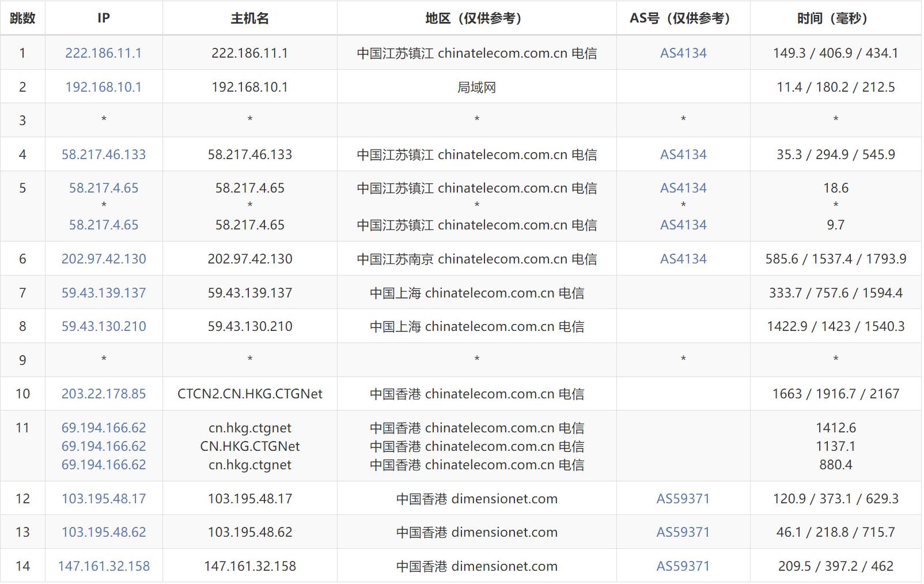This screenshot has width=924, height=584.
Task: Select hop 12 region 中国香港 dimensionet.com
Action: (477, 499)
